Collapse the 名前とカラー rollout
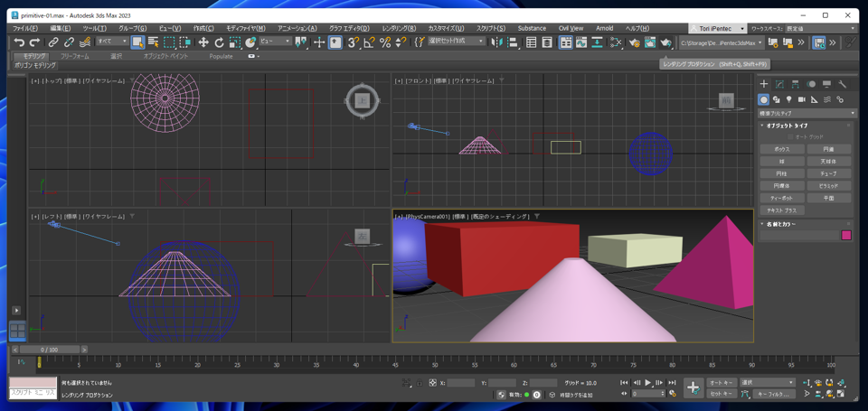 (x=781, y=224)
